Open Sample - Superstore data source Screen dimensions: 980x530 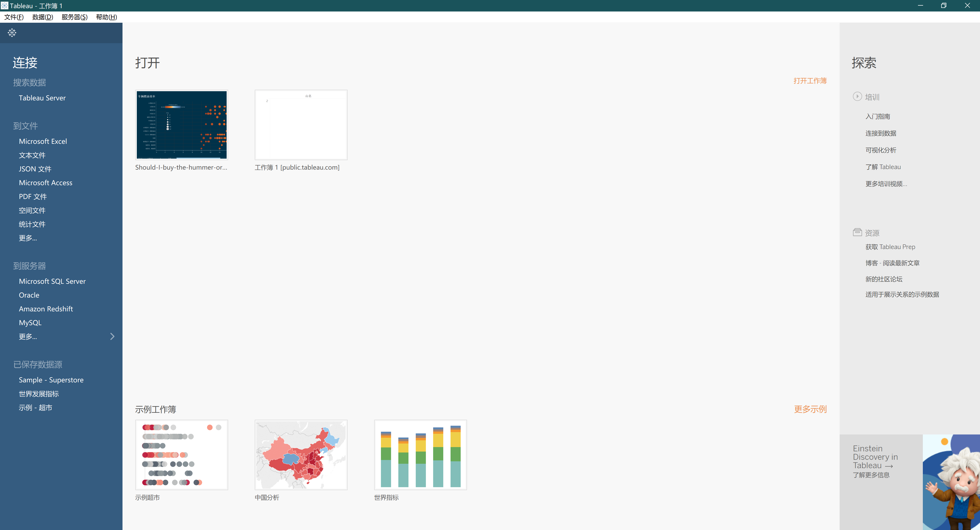point(51,380)
